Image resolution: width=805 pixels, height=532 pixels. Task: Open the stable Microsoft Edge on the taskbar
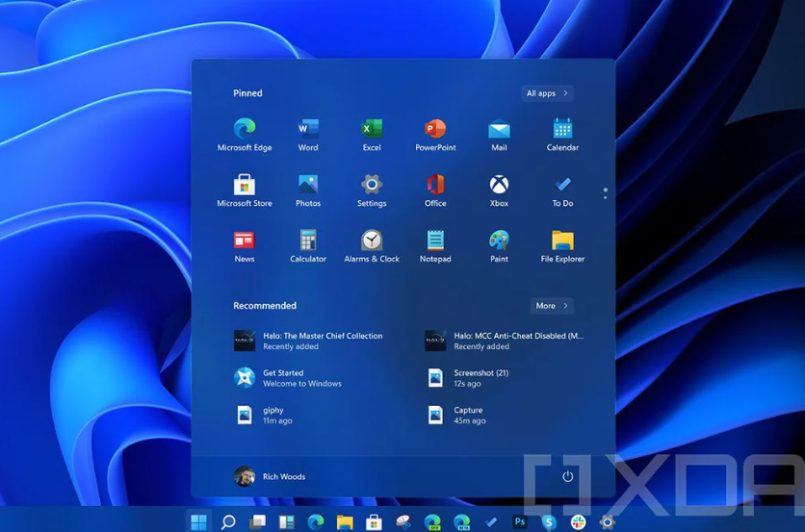click(315, 522)
